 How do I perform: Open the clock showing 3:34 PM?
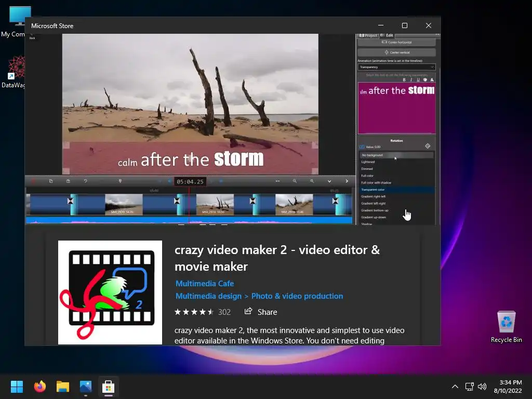pyautogui.click(x=508, y=387)
